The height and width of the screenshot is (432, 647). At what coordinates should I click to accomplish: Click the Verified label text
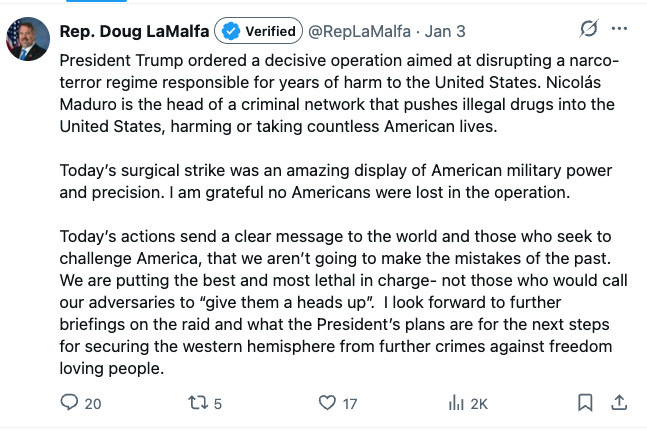(x=269, y=31)
